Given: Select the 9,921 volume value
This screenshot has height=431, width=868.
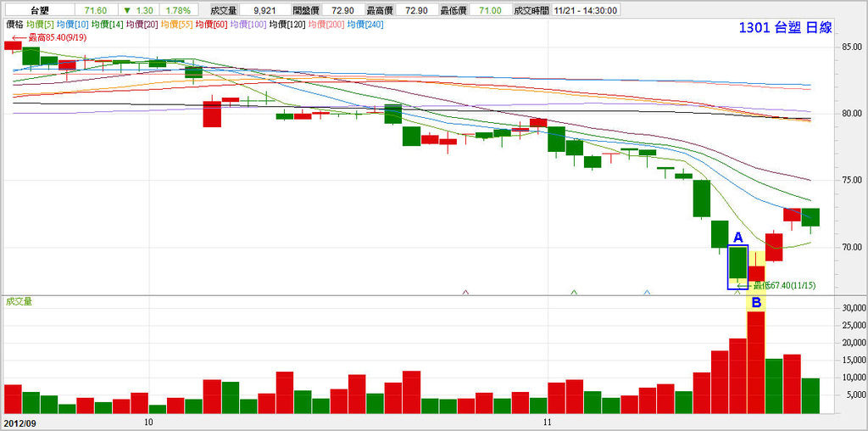Looking at the screenshot, I should click(265, 10).
